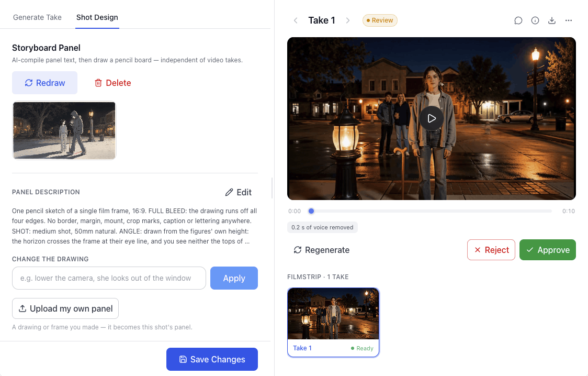Click the left panel scrollbar

coord(272,187)
